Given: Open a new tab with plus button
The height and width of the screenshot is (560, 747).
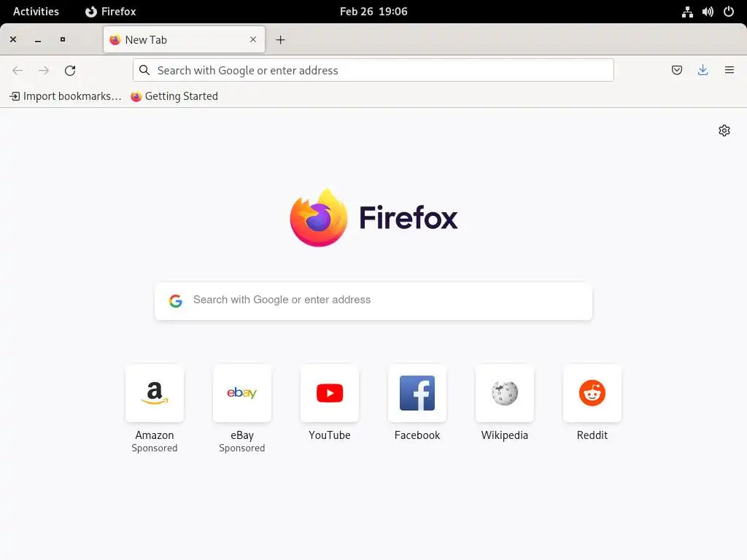Looking at the screenshot, I should 281,40.
